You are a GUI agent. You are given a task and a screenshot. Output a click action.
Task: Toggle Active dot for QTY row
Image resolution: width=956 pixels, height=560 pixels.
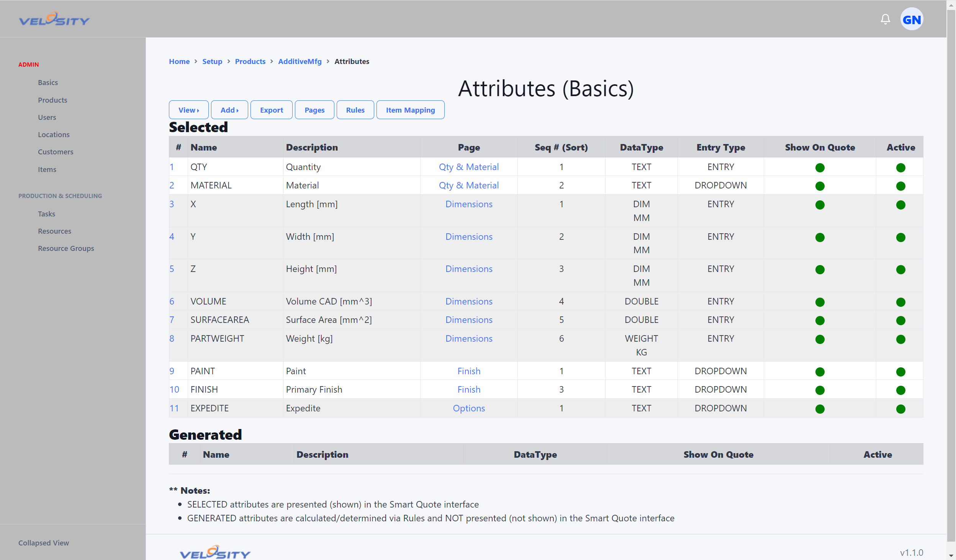coord(900,168)
